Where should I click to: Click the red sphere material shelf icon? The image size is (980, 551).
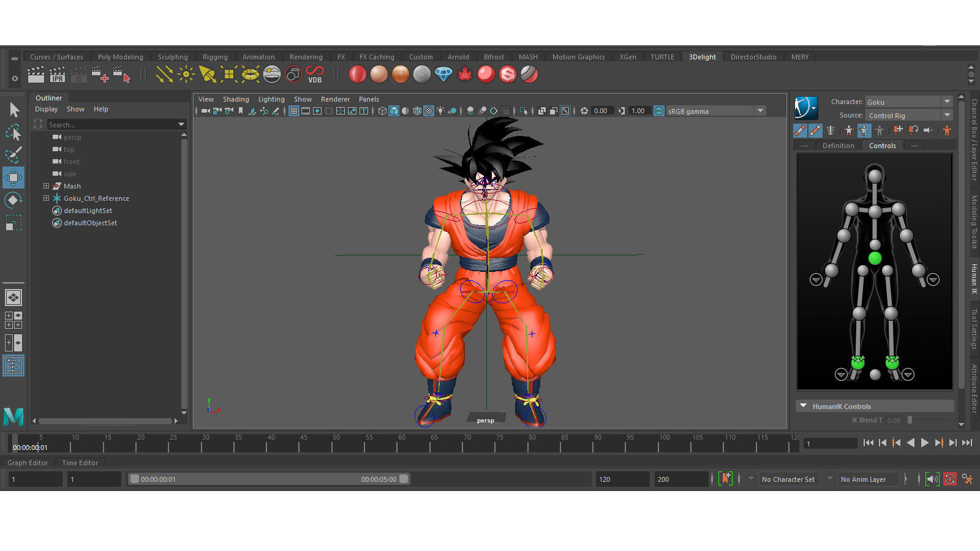pos(358,75)
